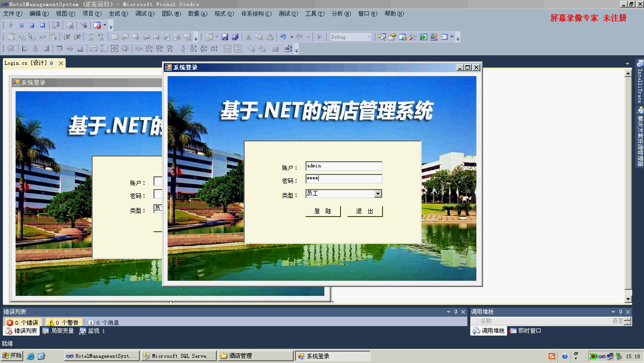
Task: Click the Align Lefts layout icon
Action: click(x=25, y=49)
